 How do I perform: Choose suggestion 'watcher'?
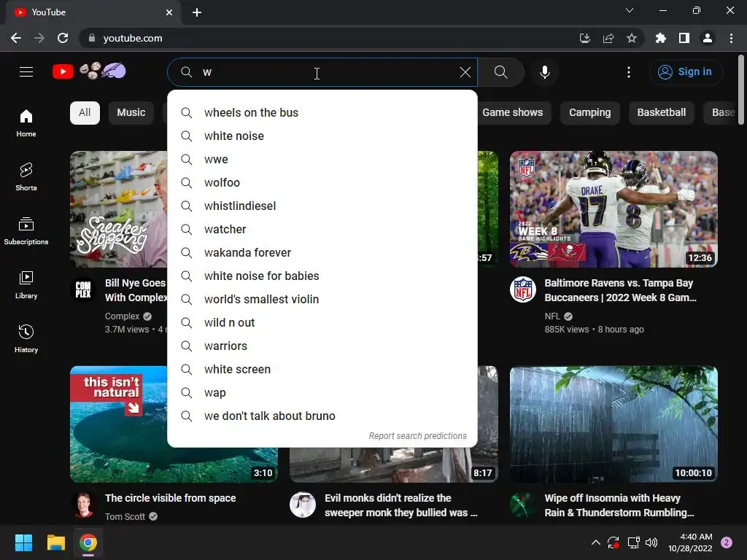tap(322, 230)
